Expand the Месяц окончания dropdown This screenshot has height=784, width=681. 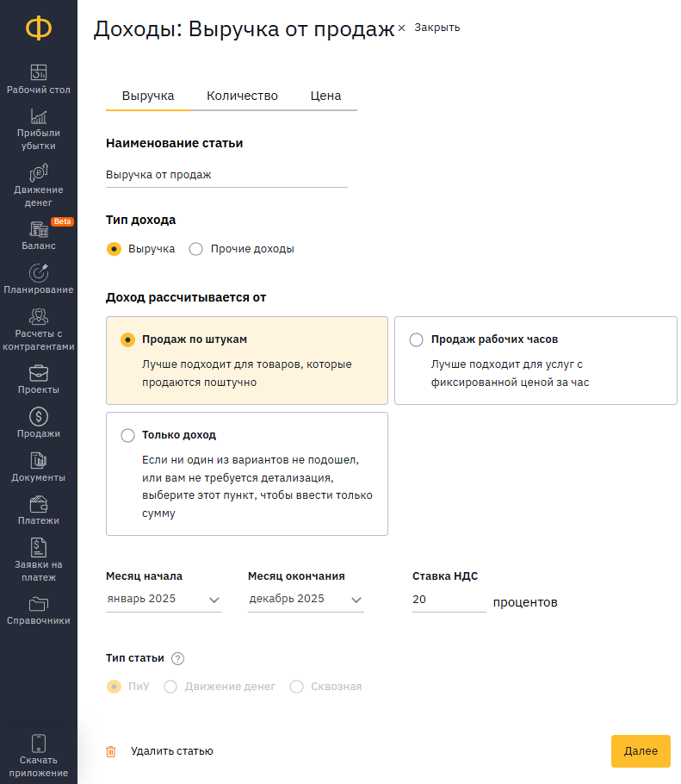click(306, 599)
